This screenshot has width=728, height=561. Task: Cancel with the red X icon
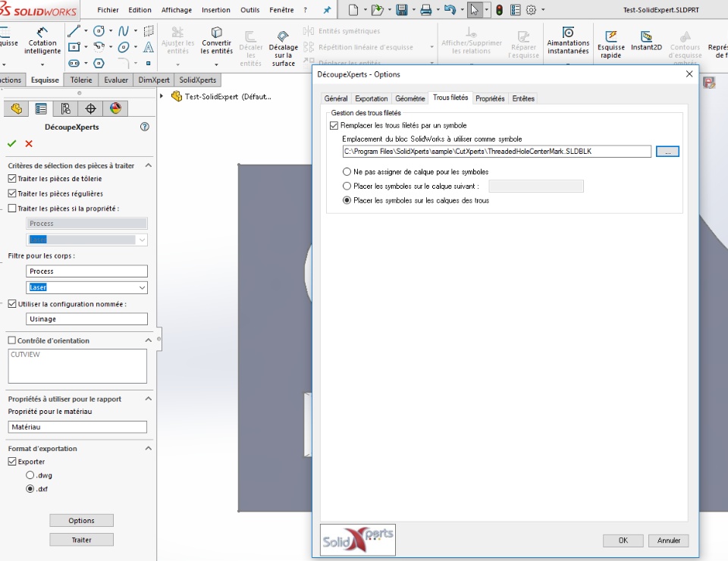pos(29,144)
